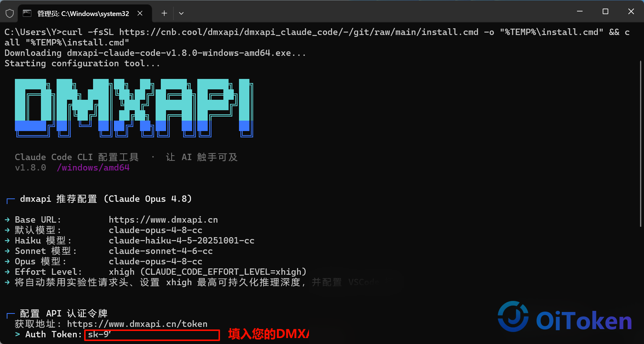Click the Auth Token label
Viewport: 644px width, 344px height.
(53, 334)
